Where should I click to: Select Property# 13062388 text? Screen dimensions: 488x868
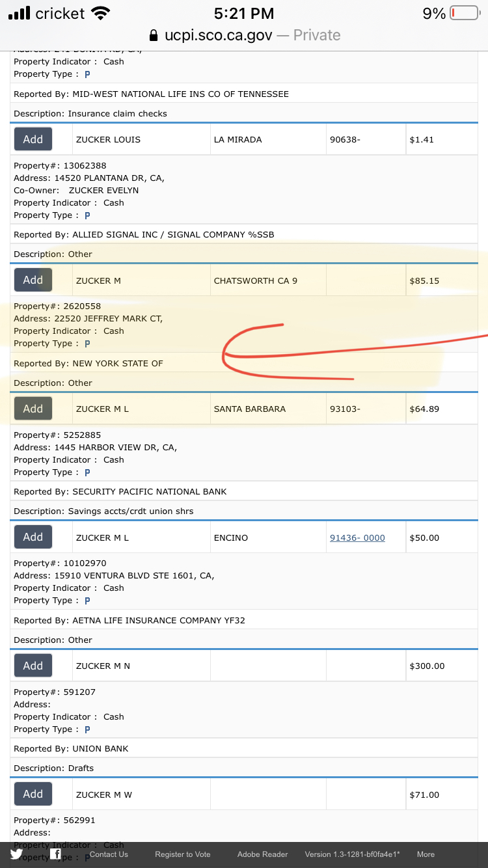click(x=60, y=166)
